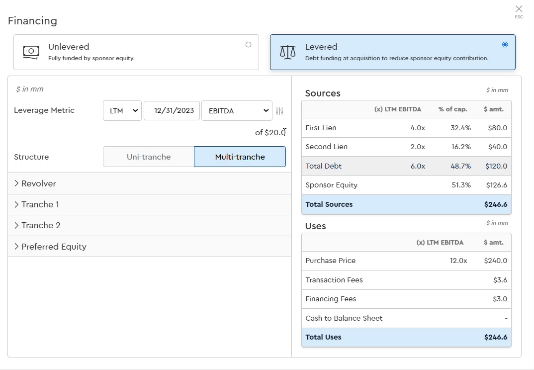Open leverage metric settings sliders icon
The height and width of the screenshot is (370, 534).
click(x=280, y=111)
